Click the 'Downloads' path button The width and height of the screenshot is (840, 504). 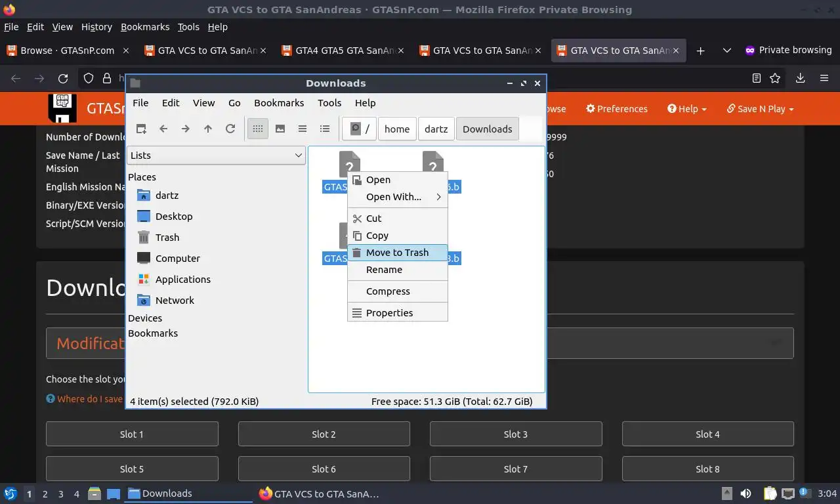coord(488,129)
